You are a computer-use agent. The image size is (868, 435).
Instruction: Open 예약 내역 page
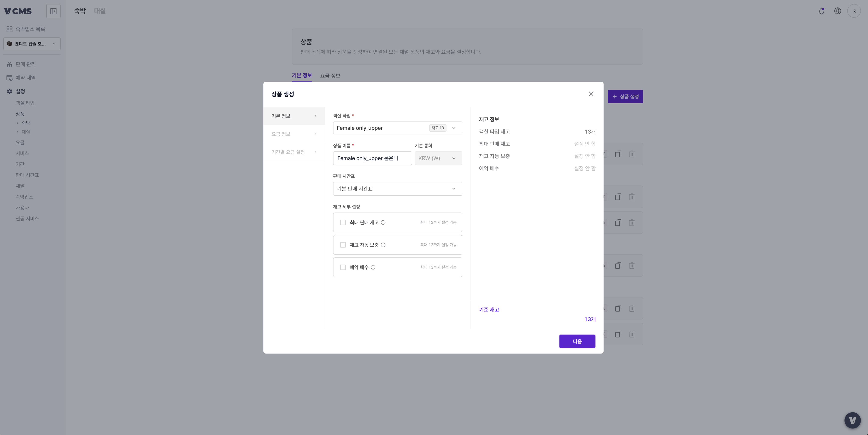tap(26, 78)
